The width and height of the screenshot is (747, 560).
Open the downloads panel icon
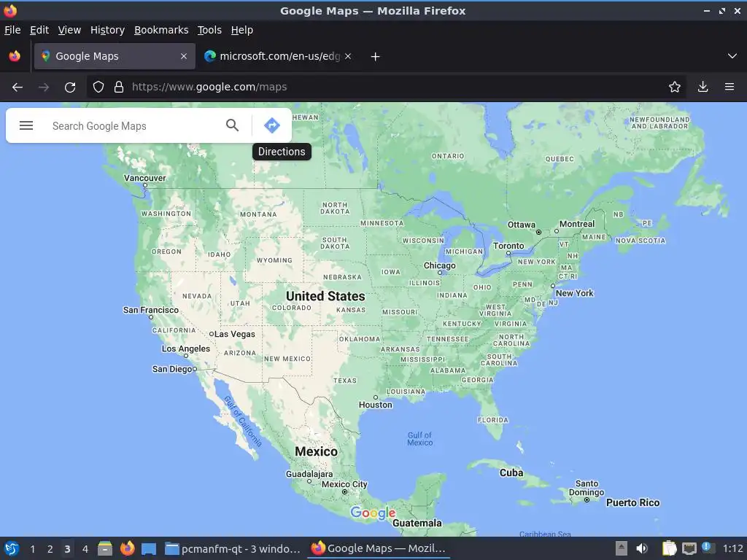(x=703, y=87)
